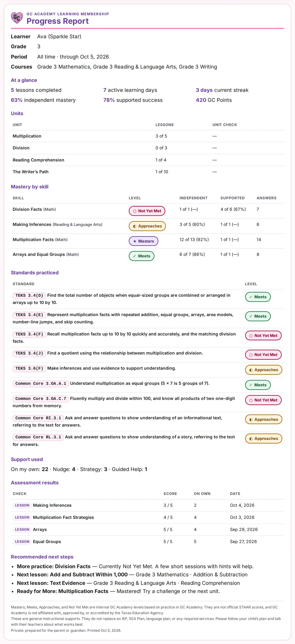Viewport: 295px width, 644px height.
Task: Click the TEKS 3.4(E) standard code tag
Action: [x=29, y=315]
